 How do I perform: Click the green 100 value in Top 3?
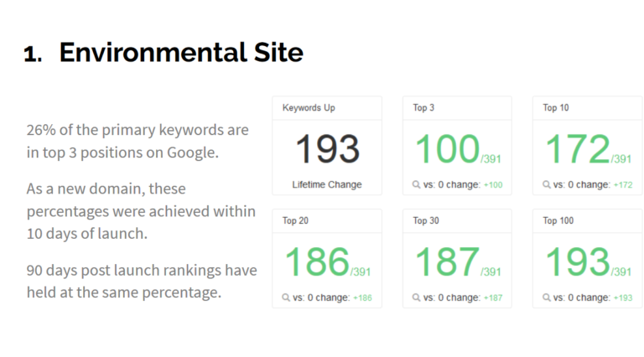click(x=447, y=149)
